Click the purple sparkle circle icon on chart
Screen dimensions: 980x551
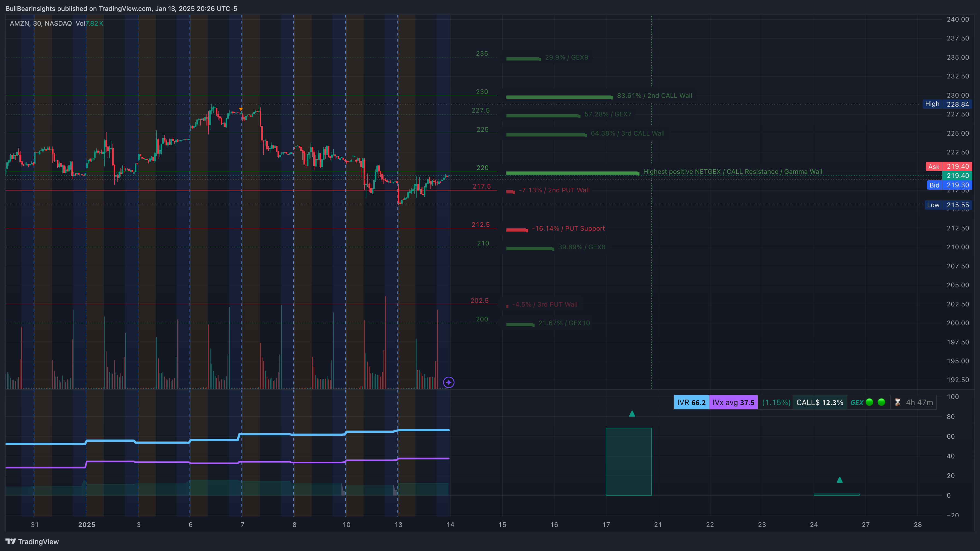[448, 382]
